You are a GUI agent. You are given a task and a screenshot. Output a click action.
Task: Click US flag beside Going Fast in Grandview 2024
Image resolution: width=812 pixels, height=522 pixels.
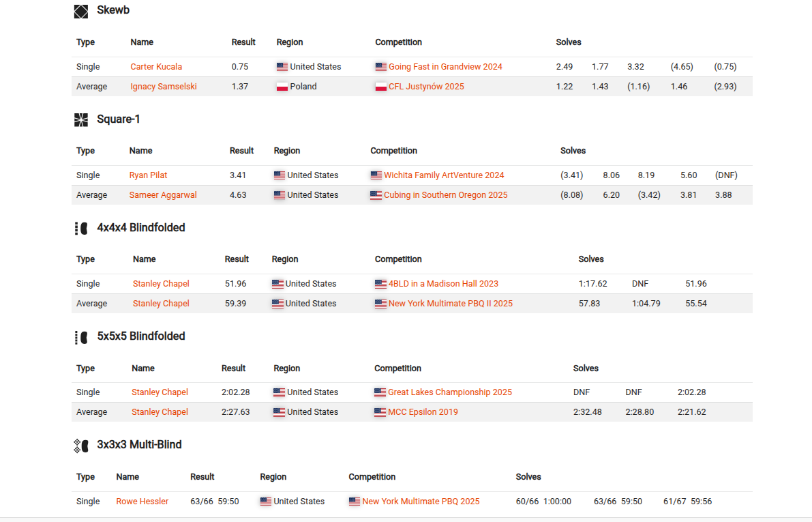[x=380, y=67]
